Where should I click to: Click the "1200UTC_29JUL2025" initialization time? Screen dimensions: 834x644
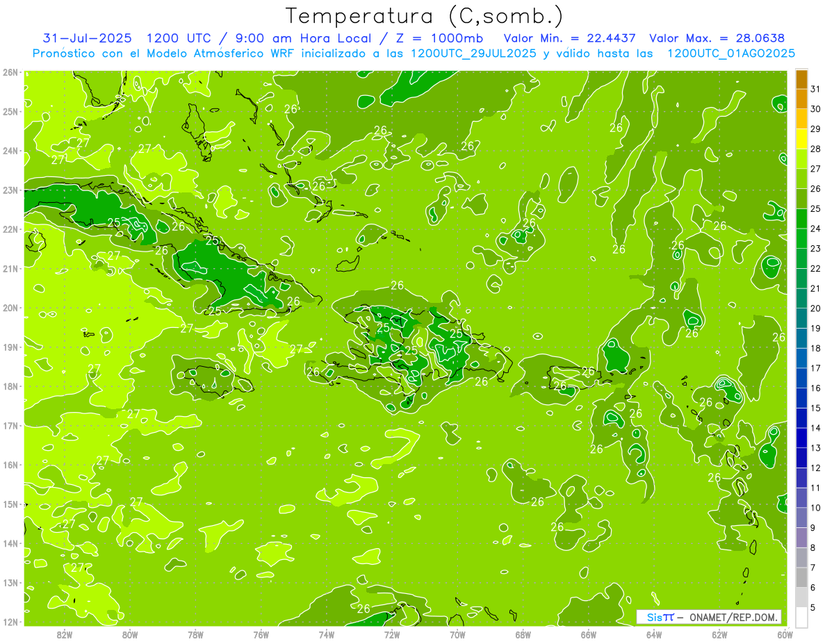474,53
